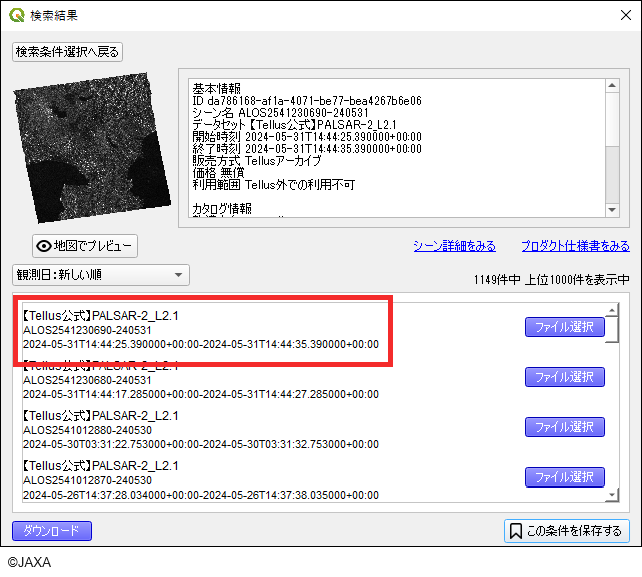Click the データセット PALSAR-2_L2.1 info line

click(x=294, y=124)
